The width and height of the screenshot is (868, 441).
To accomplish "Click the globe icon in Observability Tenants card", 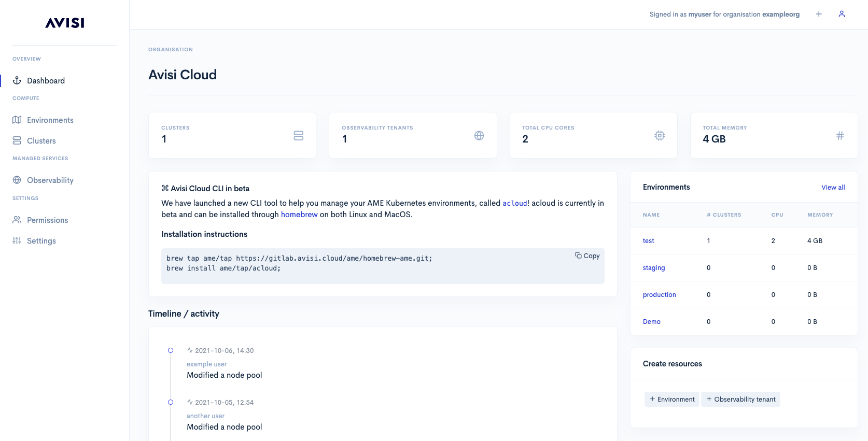I will 479,135.
